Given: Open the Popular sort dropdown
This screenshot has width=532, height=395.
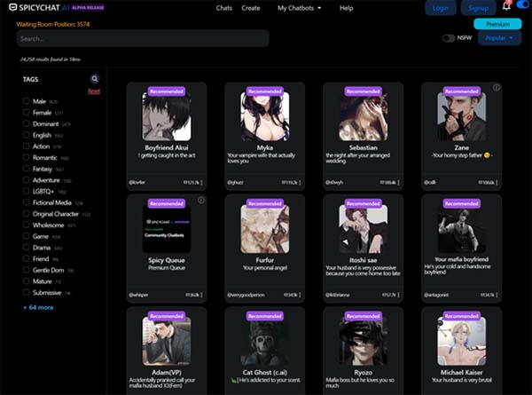Looking at the screenshot, I should [x=499, y=38].
